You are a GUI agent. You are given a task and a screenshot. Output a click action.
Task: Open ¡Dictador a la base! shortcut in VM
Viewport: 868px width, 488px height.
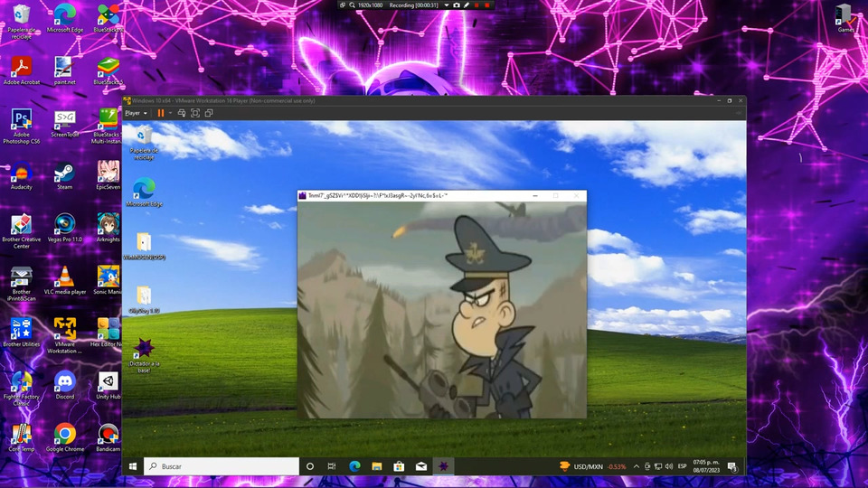coord(144,355)
